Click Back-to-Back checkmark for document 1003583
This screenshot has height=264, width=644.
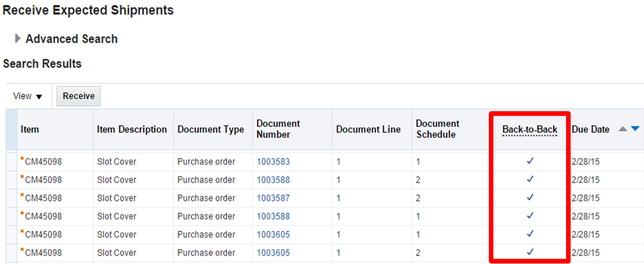pos(530,161)
